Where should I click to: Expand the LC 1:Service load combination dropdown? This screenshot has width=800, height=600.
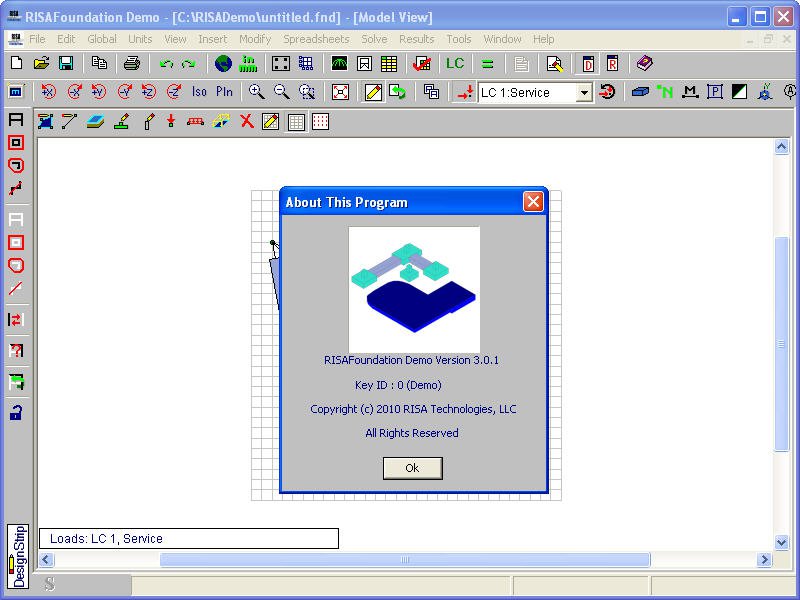coord(585,93)
